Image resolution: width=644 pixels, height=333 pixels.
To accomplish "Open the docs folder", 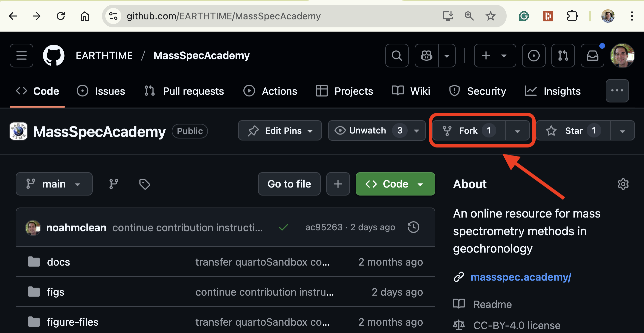I will coord(59,262).
